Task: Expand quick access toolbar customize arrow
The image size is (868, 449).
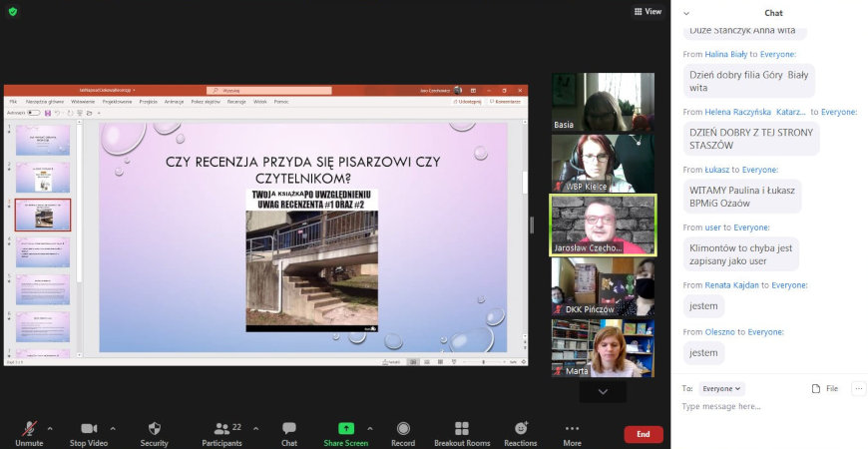Action: pyautogui.click(x=99, y=113)
